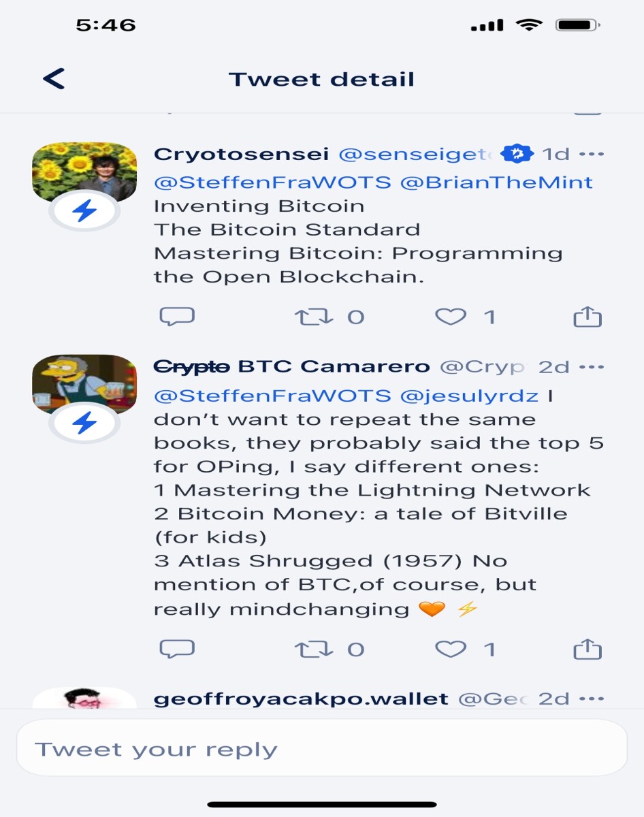Share BTC Camarero's tweet

point(587,649)
